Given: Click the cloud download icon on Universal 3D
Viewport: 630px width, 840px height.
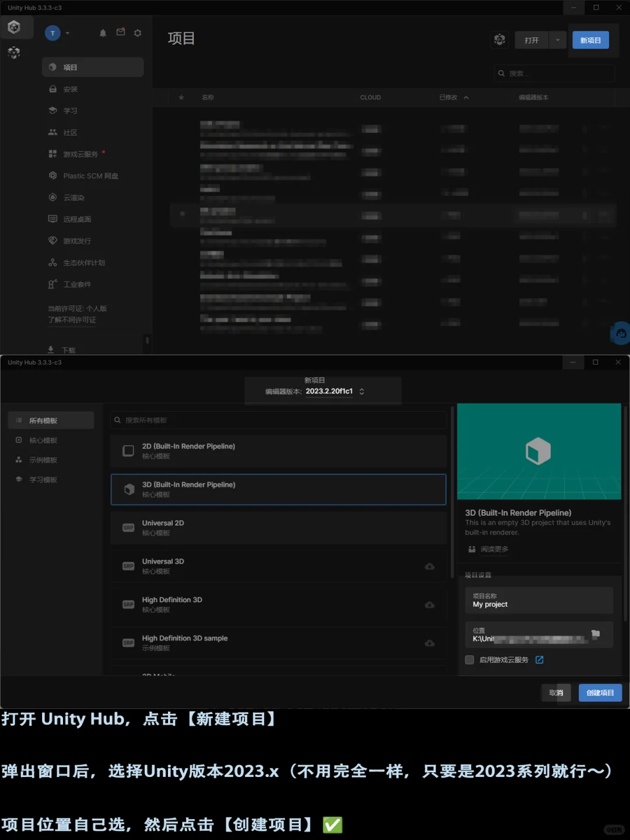Looking at the screenshot, I should 430,566.
